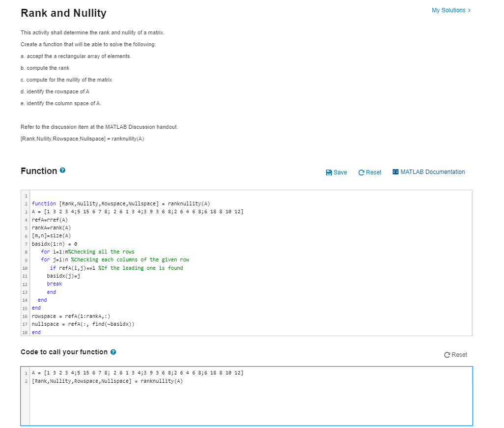The image size is (504, 428).
Task: Click the Save floppy disk icon
Action: coord(329,172)
